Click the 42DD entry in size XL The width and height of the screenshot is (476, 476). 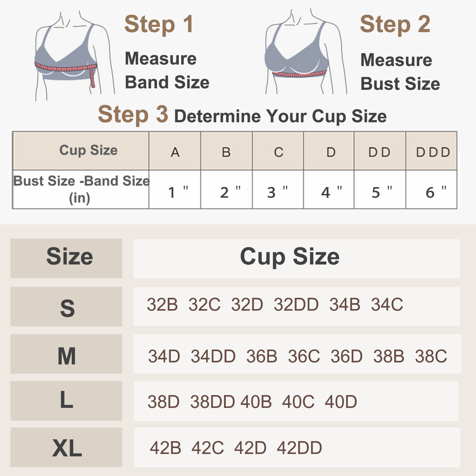pyautogui.click(x=300, y=448)
